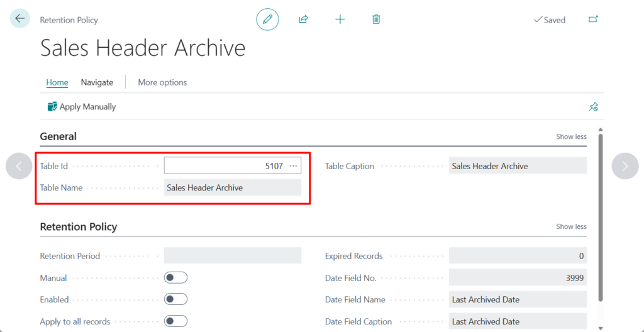Go to previous record arrow
Screen dimensions: 644x332
pyautogui.click(x=19, y=166)
